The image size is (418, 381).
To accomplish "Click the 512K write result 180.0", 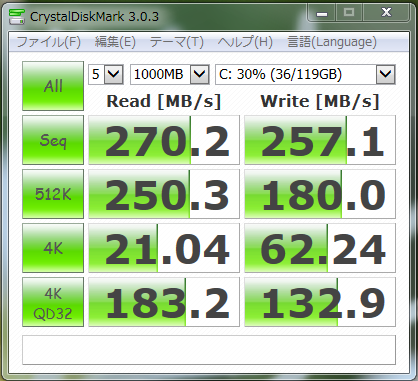I will (x=320, y=194).
